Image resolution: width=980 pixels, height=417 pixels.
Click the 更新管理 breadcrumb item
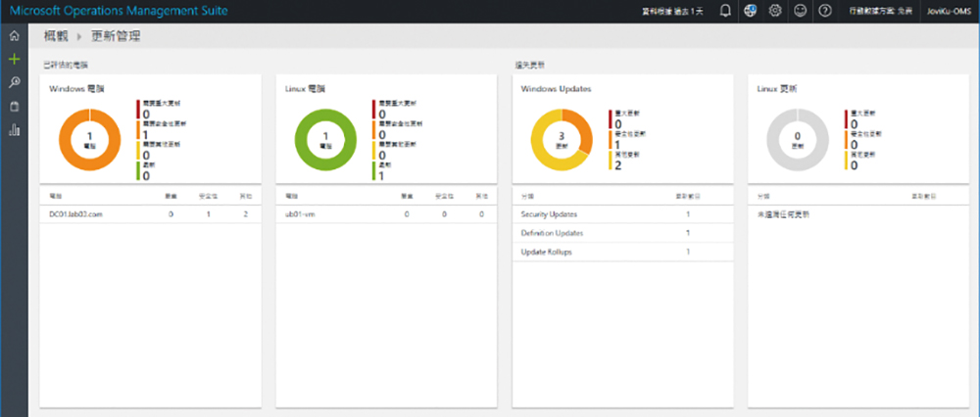click(x=116, y=36)
